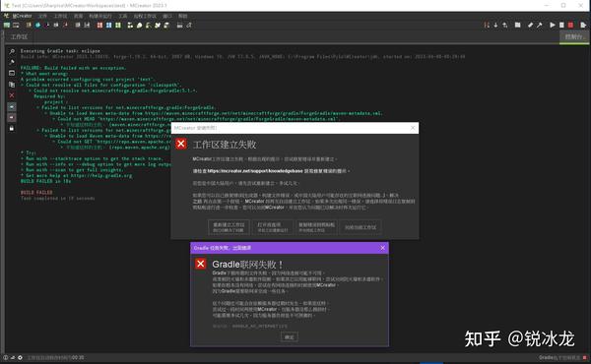Screen dimensions: 591x364
Task: Switch to the 工作区 workspace tab
Action: pyautogui.click(x=19, y=36)
